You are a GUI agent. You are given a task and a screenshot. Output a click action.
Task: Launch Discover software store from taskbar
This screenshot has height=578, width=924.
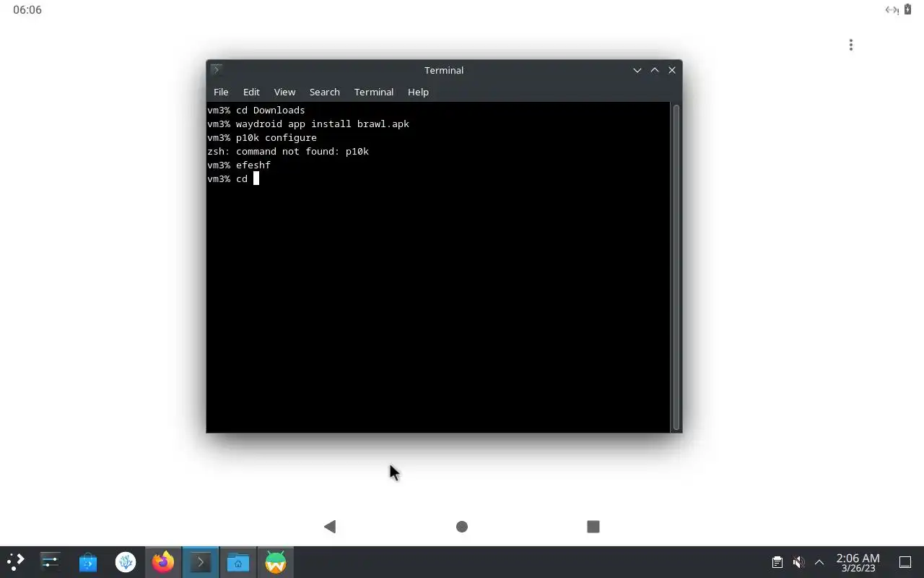pyautogui.click(x=88, y=562)
